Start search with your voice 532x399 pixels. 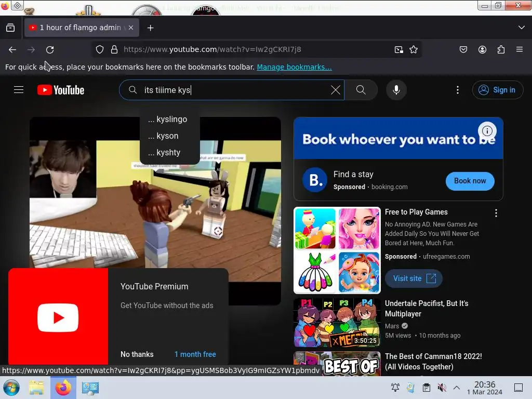click(396, 90)
